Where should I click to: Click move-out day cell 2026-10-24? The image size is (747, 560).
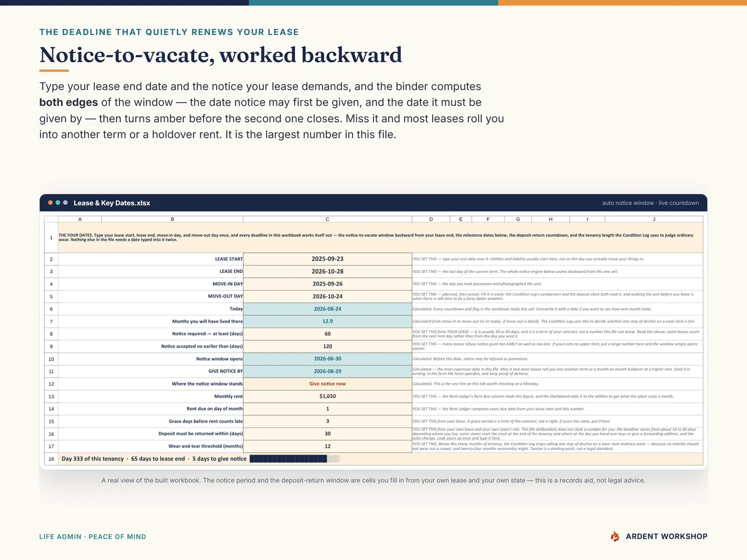pos(327,296)
